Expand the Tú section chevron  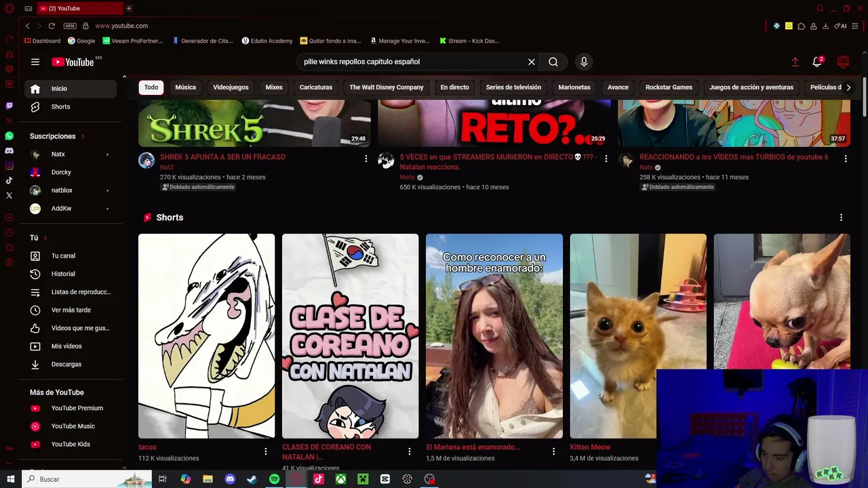point(45,238)
